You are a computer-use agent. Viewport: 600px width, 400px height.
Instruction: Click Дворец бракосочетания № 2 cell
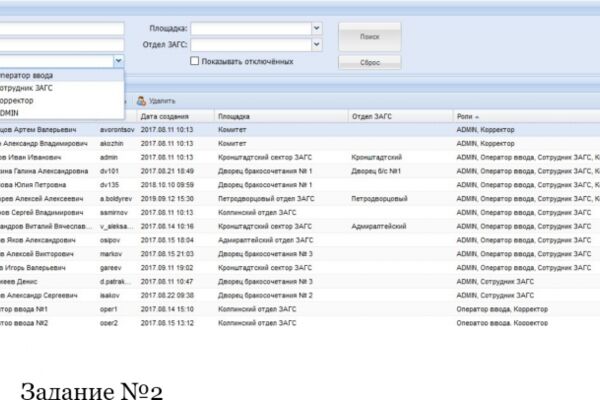pyautogui.click(x=265, y=295)
